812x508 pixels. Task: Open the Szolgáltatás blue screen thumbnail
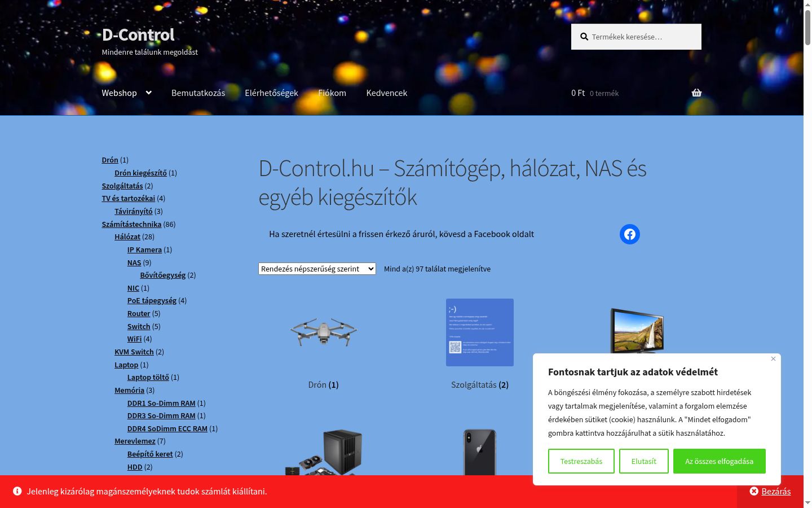480,332
